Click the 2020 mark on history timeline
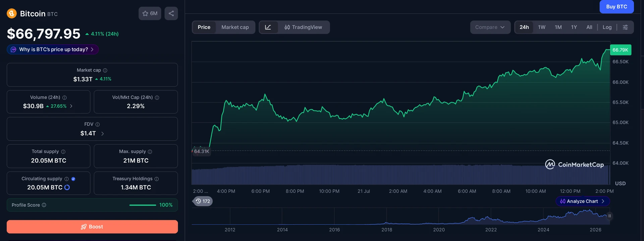This screenshot has width=644, height=241. (439, 230)
